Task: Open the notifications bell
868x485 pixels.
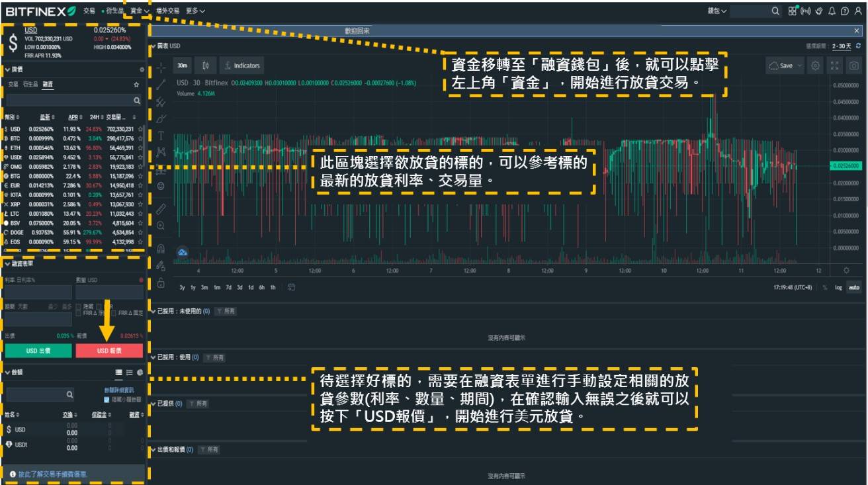Action: tap(831, 11)
